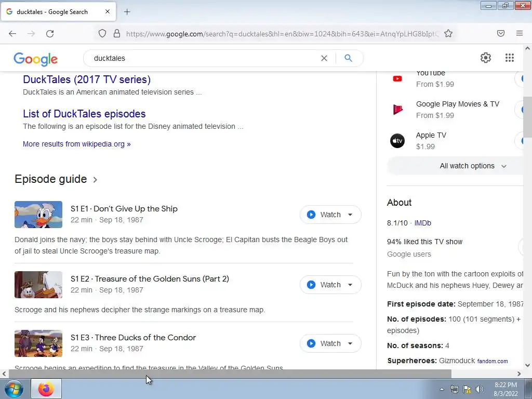Click the YouTube provider icon
The image size is (532, 399).
pyautogui.click(x=397, y=79)
